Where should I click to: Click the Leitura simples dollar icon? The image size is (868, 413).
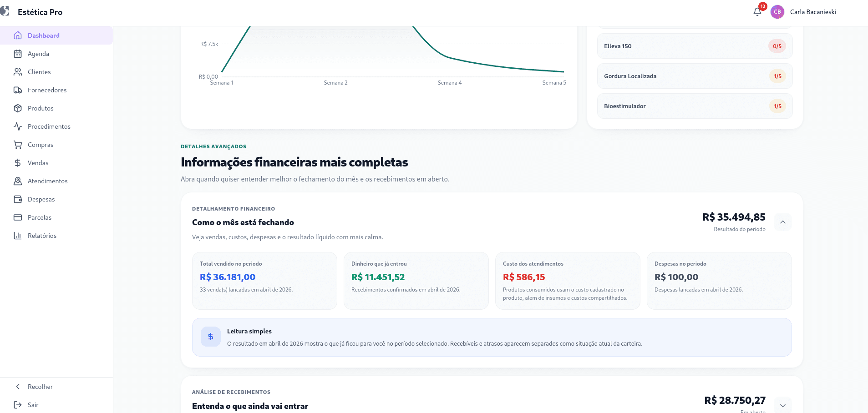[x=211, y=337]
